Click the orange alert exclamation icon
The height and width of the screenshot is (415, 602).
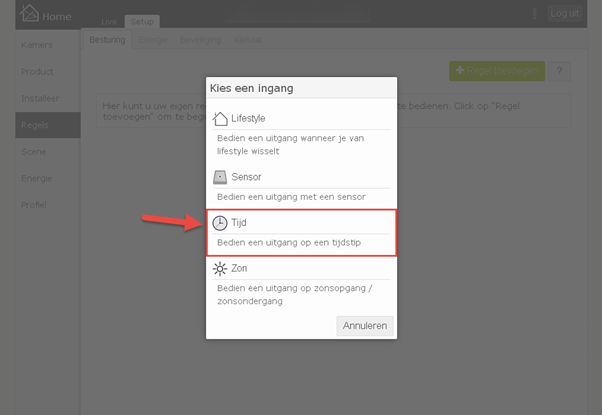point(534,14)
